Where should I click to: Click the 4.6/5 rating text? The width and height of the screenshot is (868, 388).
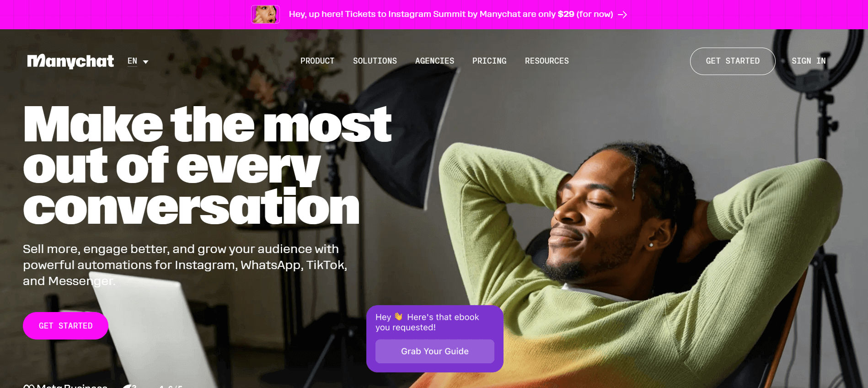click(170, 387)
